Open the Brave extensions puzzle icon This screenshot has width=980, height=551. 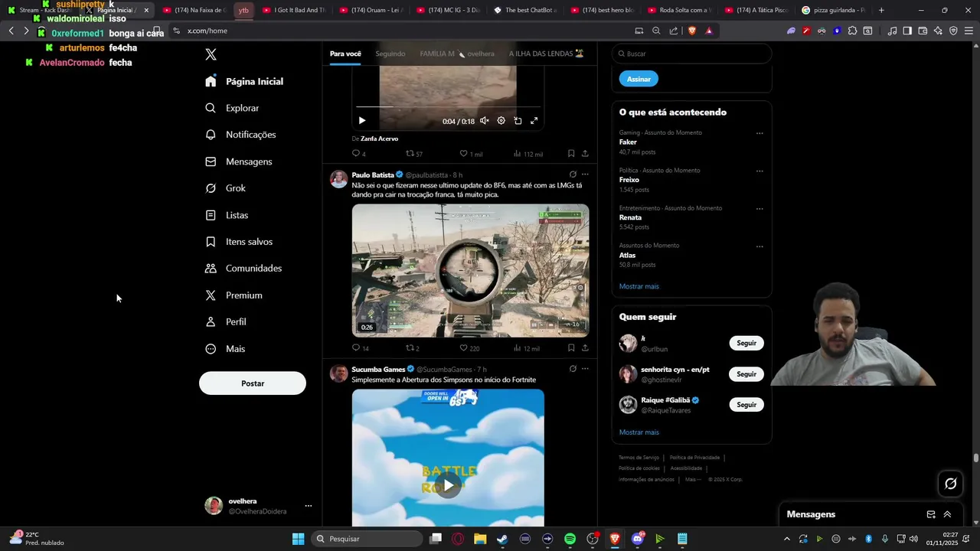(852, 31)
